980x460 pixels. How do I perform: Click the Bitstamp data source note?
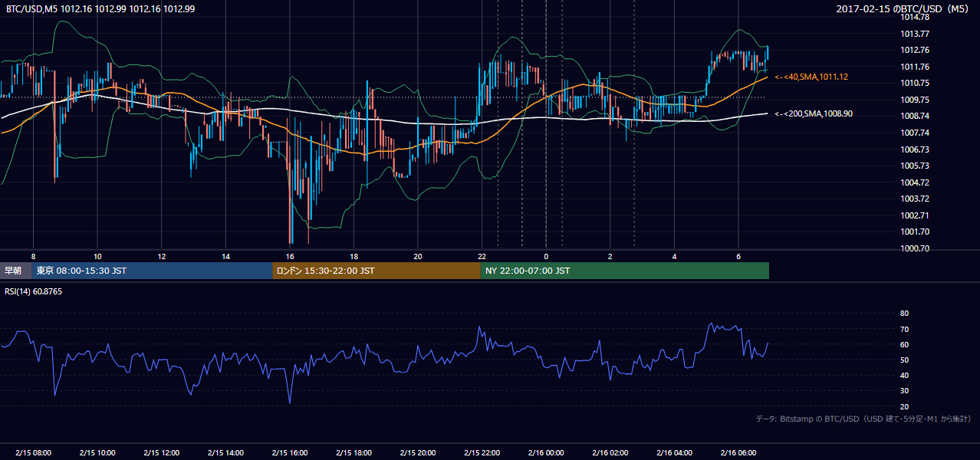863,419
